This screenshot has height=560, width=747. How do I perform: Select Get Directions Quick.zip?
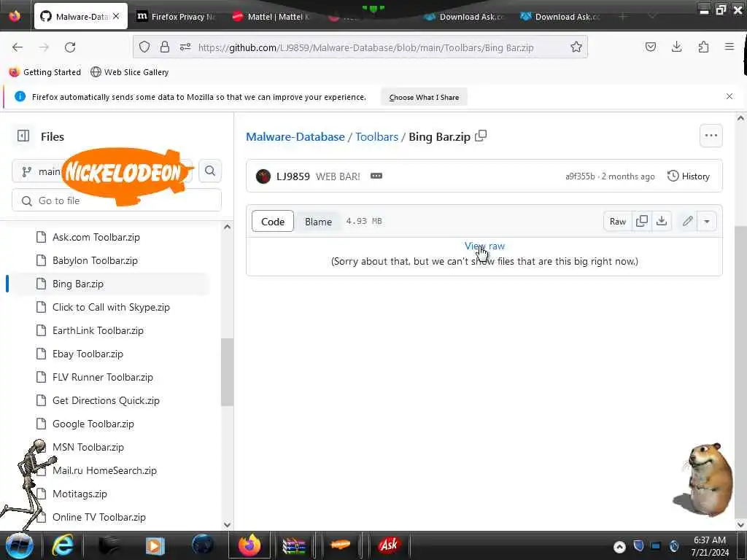[107, 400]
